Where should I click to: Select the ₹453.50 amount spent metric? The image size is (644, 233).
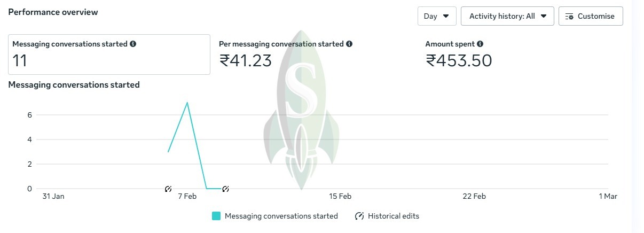coord(459,60)
